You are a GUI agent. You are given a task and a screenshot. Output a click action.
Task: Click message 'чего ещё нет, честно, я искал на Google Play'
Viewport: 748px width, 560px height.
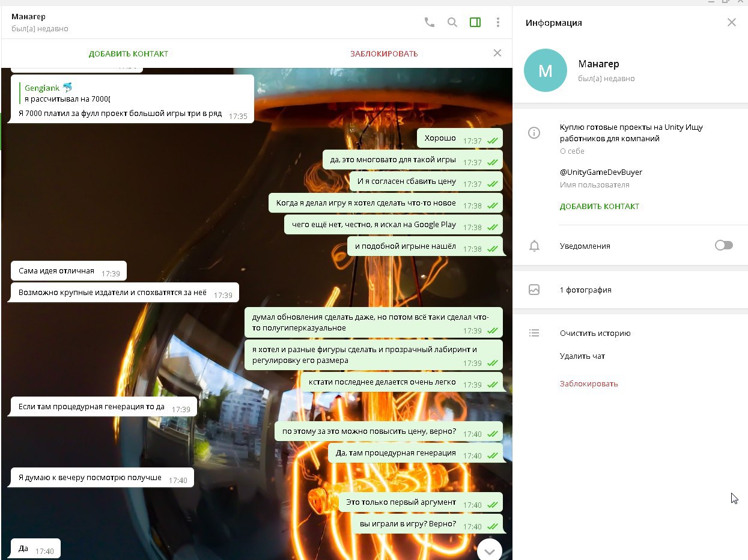(x=394, y=225)
